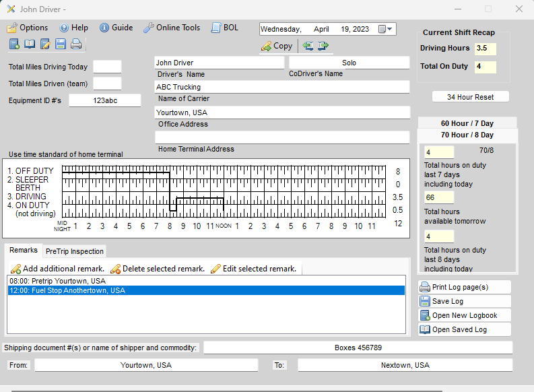
Task: Click the new logbook toolbar icon
Action: 14,44
